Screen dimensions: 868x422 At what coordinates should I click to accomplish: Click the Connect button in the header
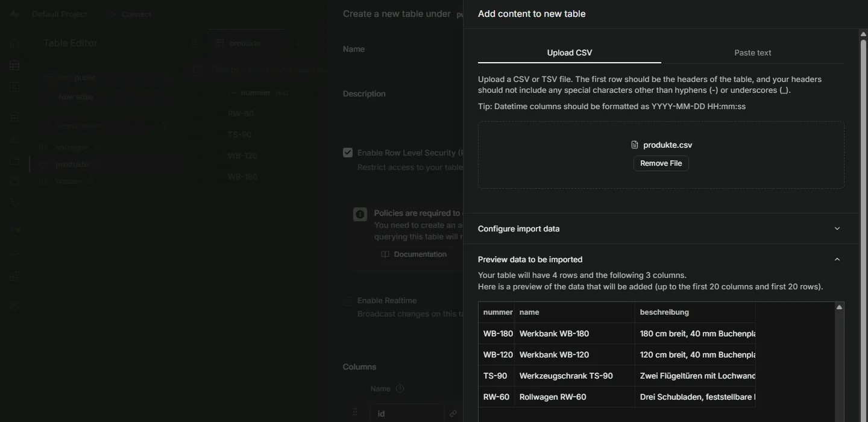[130, 14]
